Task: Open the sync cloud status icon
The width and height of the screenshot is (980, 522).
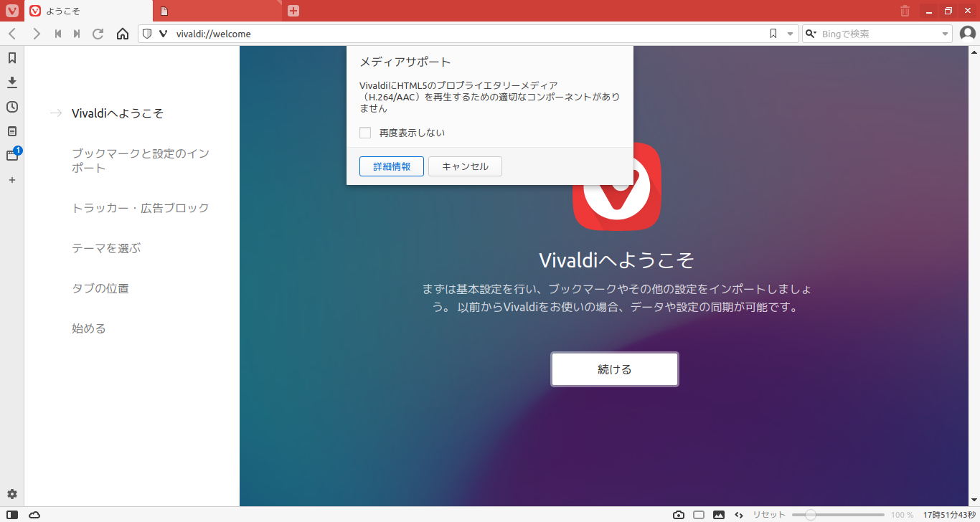Action: click(34, 515)
